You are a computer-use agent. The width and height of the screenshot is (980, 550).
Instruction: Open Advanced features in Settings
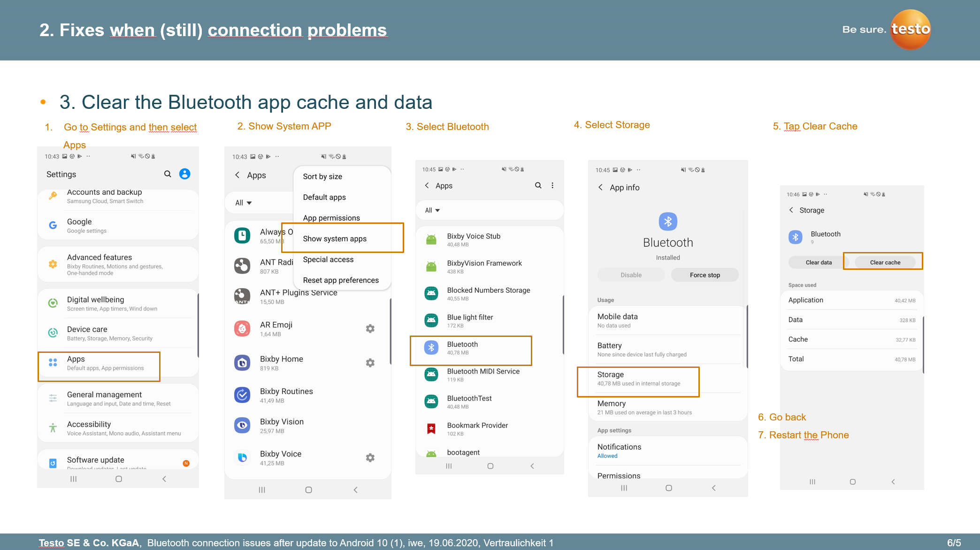click(x=118, y=264)
